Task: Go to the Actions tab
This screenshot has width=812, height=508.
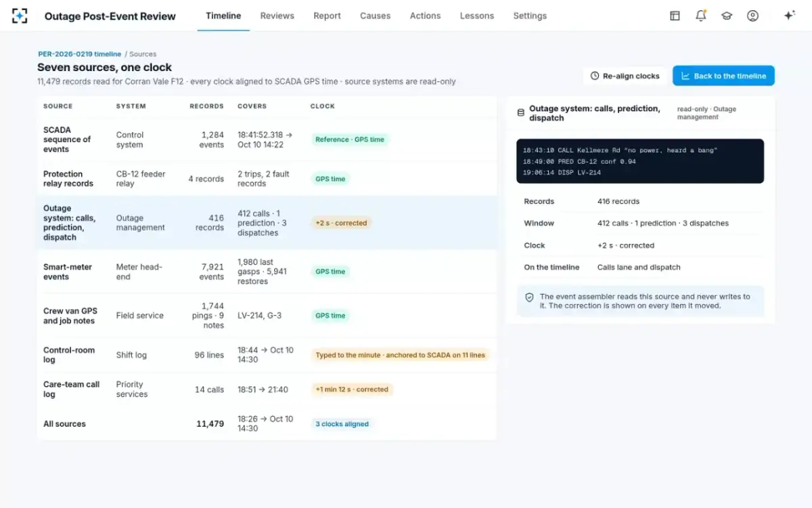Action: tap(425, 16)
